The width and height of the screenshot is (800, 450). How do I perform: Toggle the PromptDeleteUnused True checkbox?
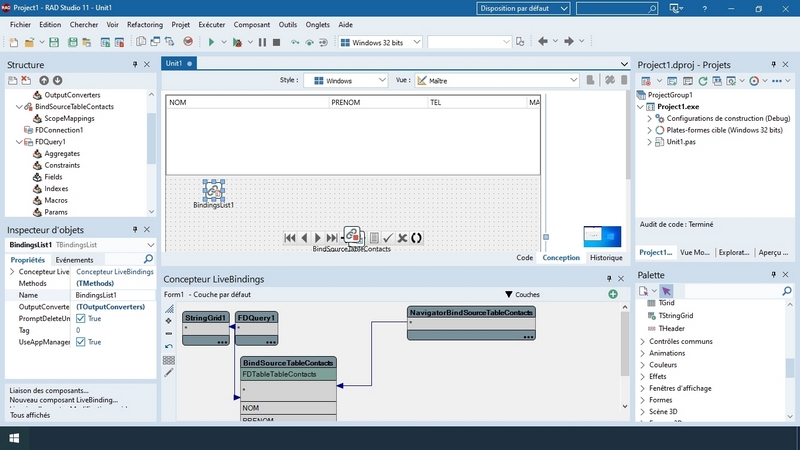tap(82, 318)
